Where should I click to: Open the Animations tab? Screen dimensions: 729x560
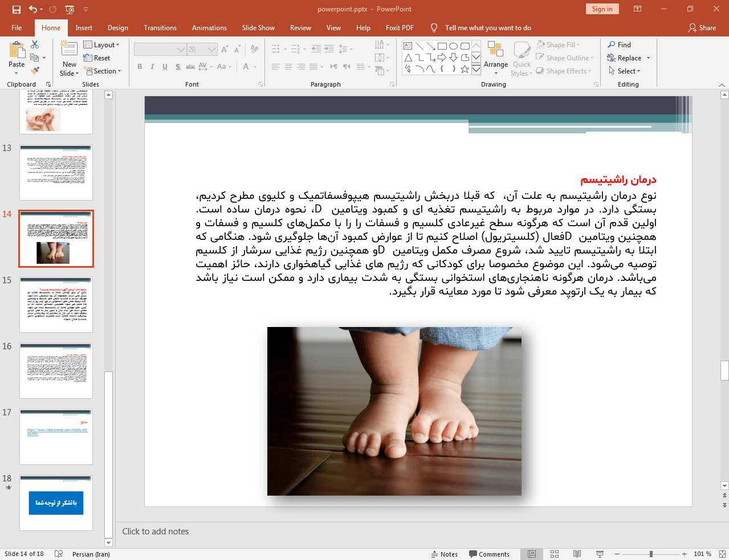pyautogui.click(x=209, y=27)
